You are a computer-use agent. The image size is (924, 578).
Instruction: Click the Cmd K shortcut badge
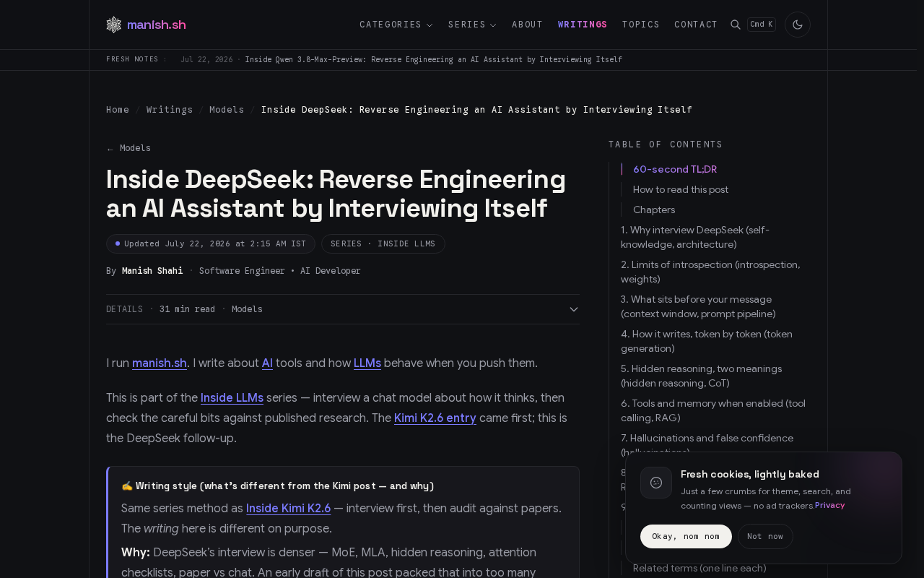(x=762, y=25)
